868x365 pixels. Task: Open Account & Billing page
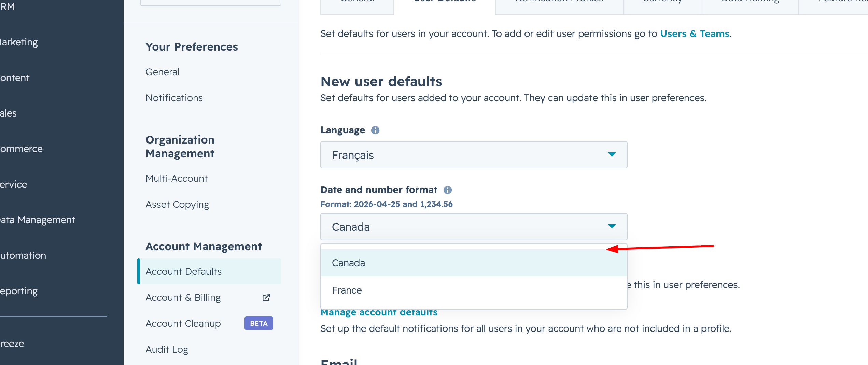183,297
